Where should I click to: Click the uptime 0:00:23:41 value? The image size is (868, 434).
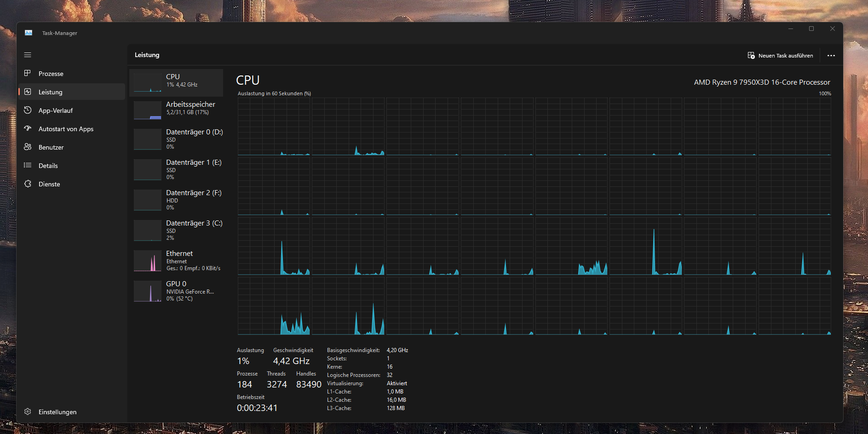[257, 408]
